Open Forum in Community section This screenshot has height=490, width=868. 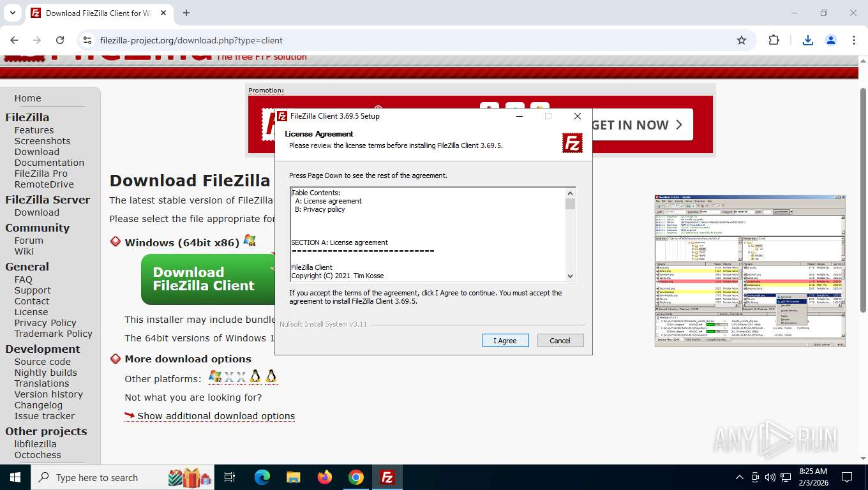29,241
